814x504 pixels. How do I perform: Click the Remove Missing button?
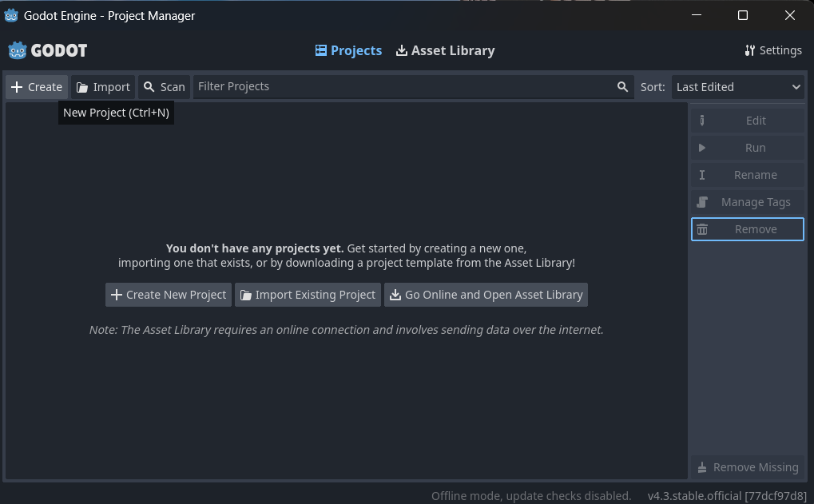(x=748, y=467)
